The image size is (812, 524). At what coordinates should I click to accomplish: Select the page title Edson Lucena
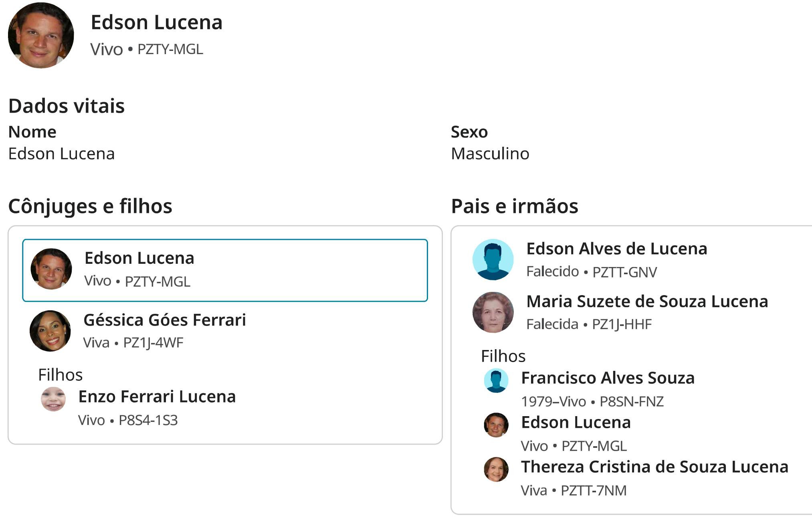point(157,22)
